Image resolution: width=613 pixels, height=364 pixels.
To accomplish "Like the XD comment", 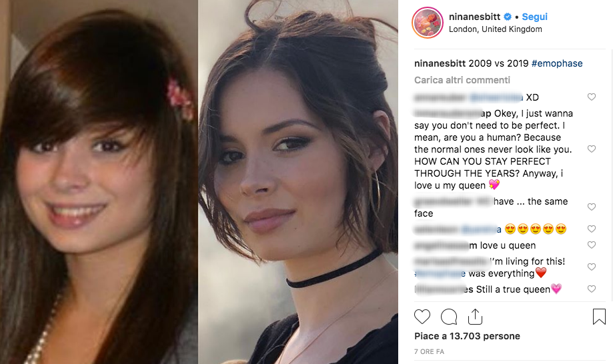I will [x=592, y=97].
